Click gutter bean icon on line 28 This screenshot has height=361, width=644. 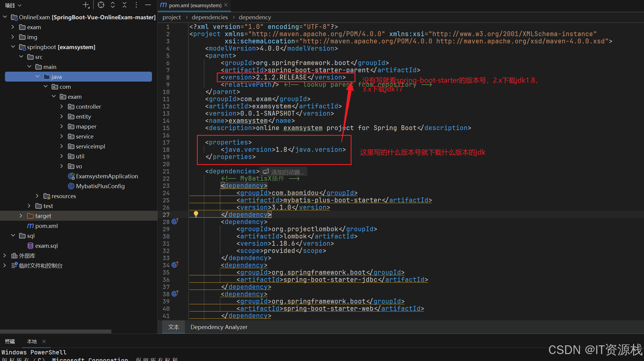[175, 222]
